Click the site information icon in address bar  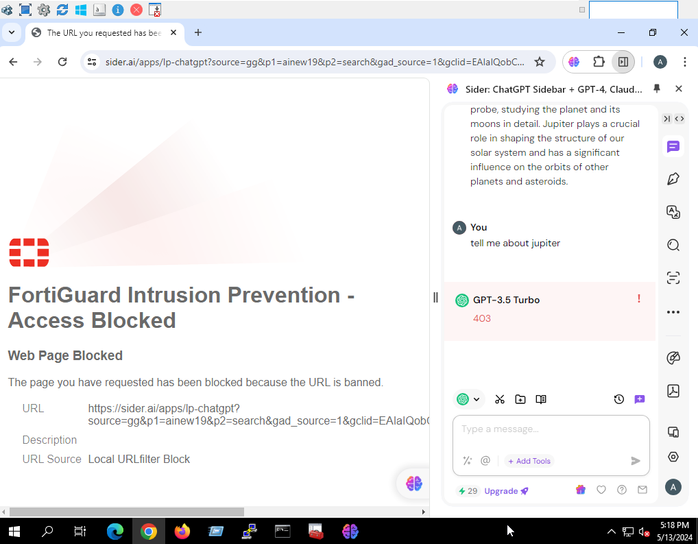92,62
